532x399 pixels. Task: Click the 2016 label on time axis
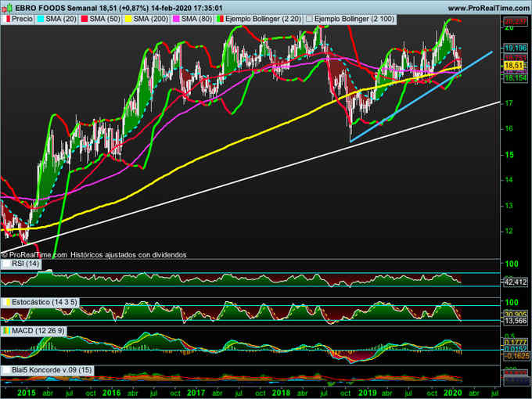tap(111, 393)
